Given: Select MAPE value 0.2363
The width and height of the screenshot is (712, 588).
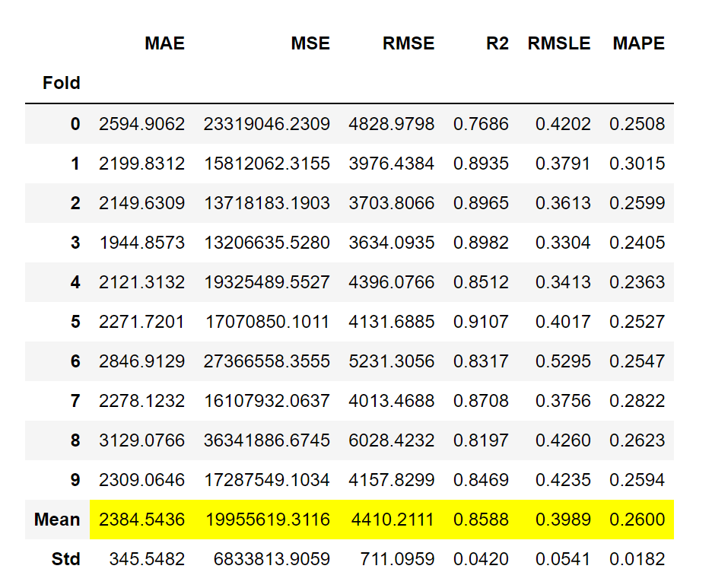Looking at the screenshot, I should click(x=637, y=282).
